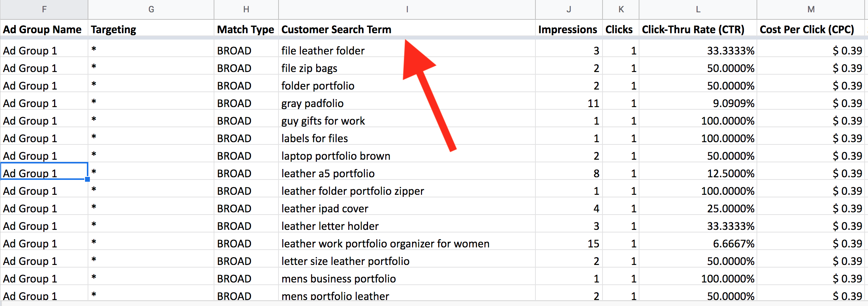Click the Customer Search Term header cell
Screen dimensions: 868x306
(x=407, y=29)
